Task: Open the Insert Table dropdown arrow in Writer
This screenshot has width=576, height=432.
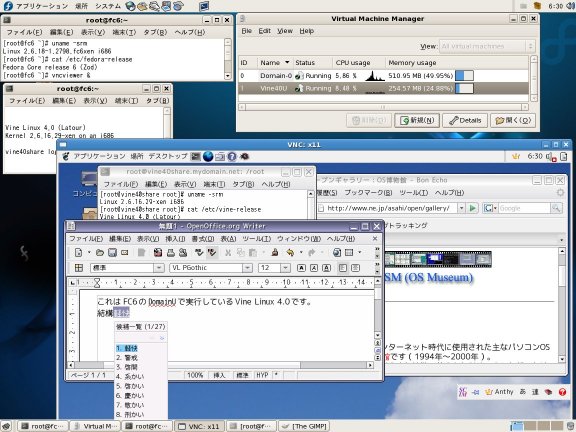Action: [x=360, y=252]
